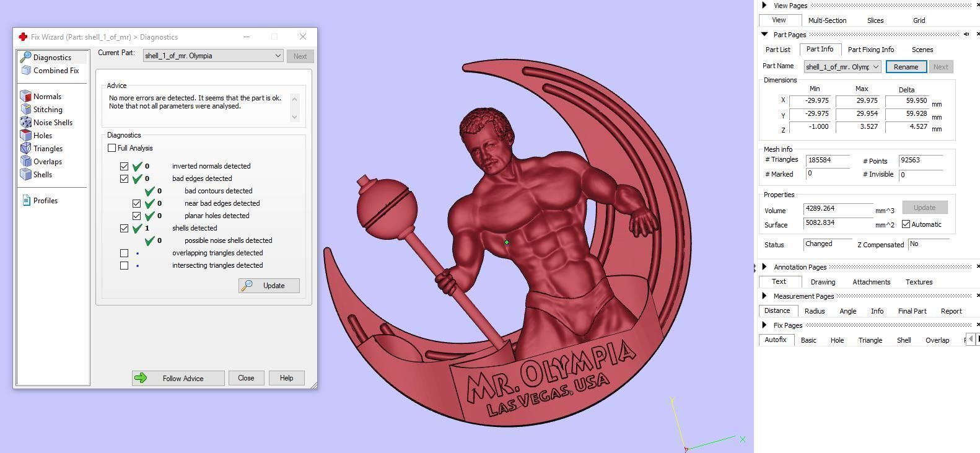The image size is (980, 453).
Task: Open the Combined Fix cube icon
Action: [26, 71]
